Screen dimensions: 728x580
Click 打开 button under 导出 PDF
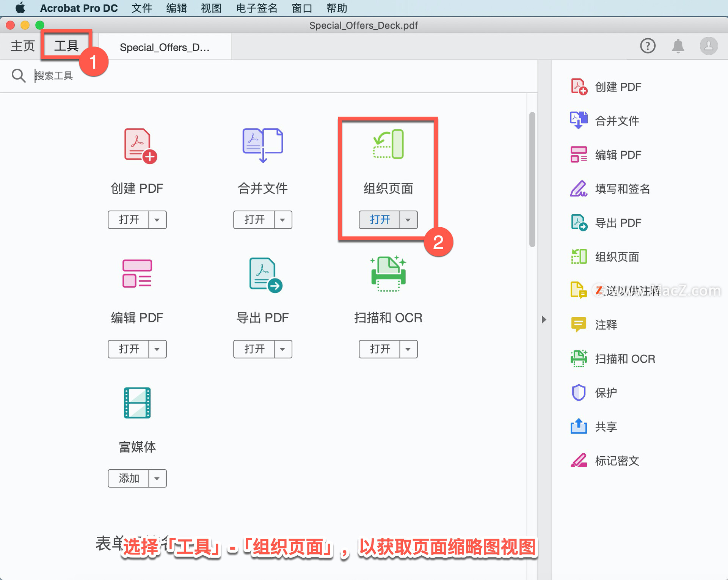pos(254,349)
